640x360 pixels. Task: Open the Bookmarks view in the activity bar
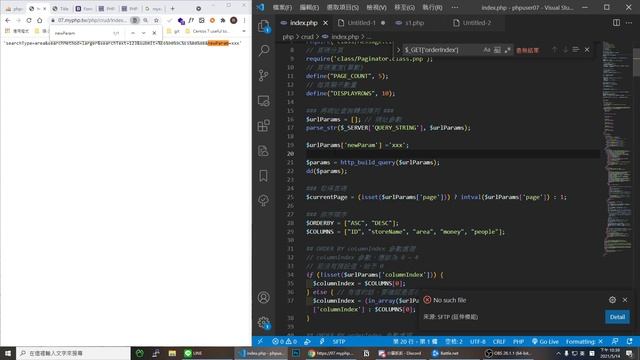click(x=264, y=176)
